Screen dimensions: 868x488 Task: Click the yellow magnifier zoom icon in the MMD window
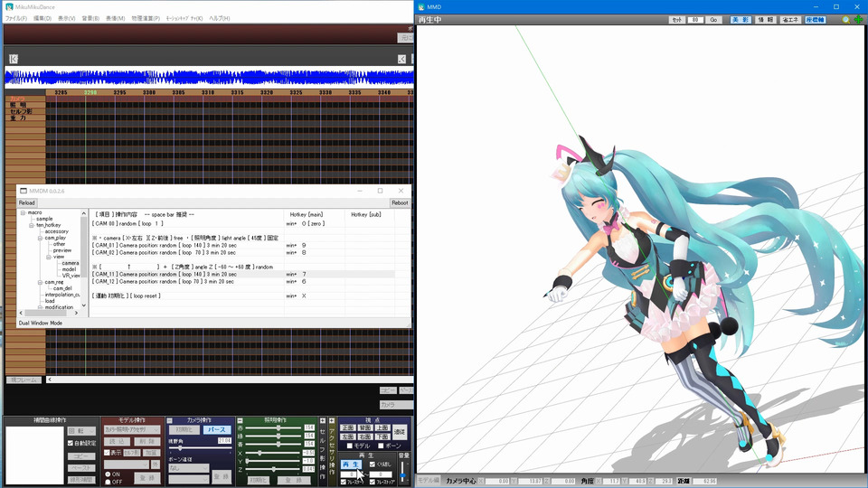click(x=846, y=19)
